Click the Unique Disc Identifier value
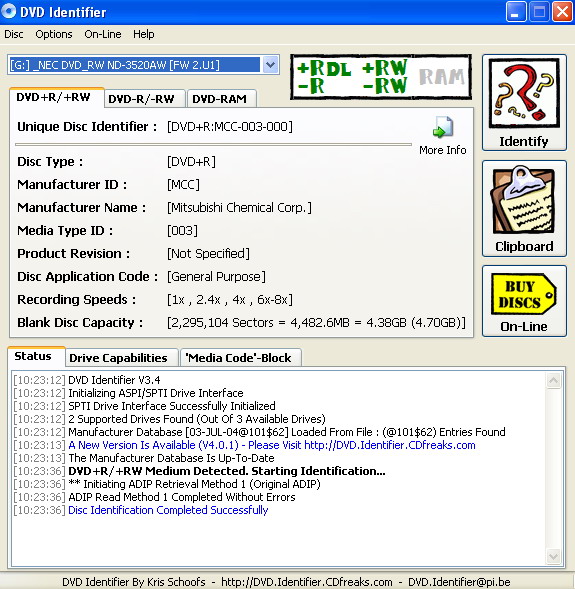 tap(230, 127)
